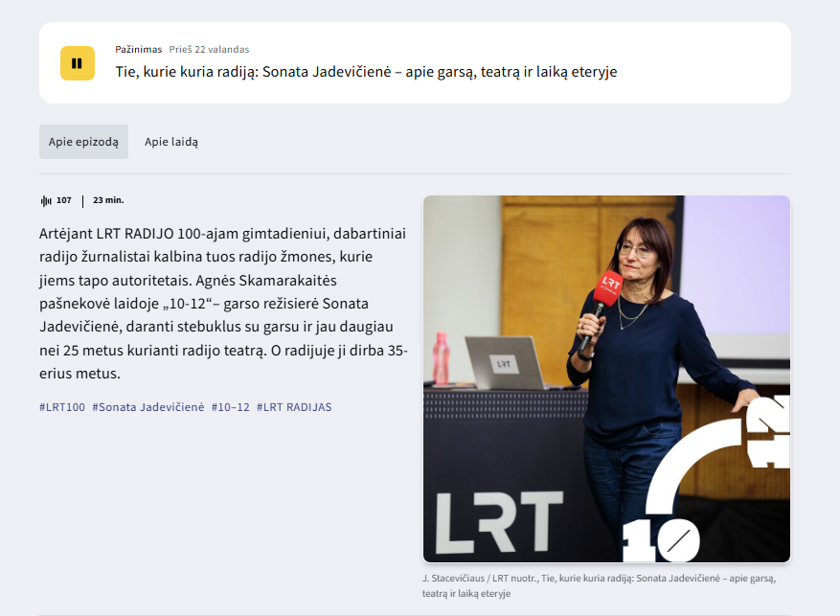Image resolution: width=840 pixels, height=616 pixels.
Task: Click the episode title about Sonata Jadevičienė
Action: click(x=366, y=72)
